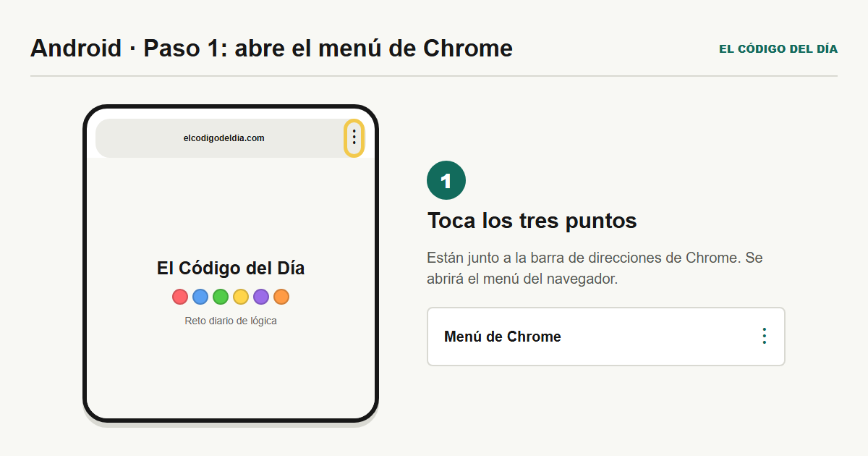
Task: Click the paragraph starting with Están junto a la barra
Action: [595, 268]
